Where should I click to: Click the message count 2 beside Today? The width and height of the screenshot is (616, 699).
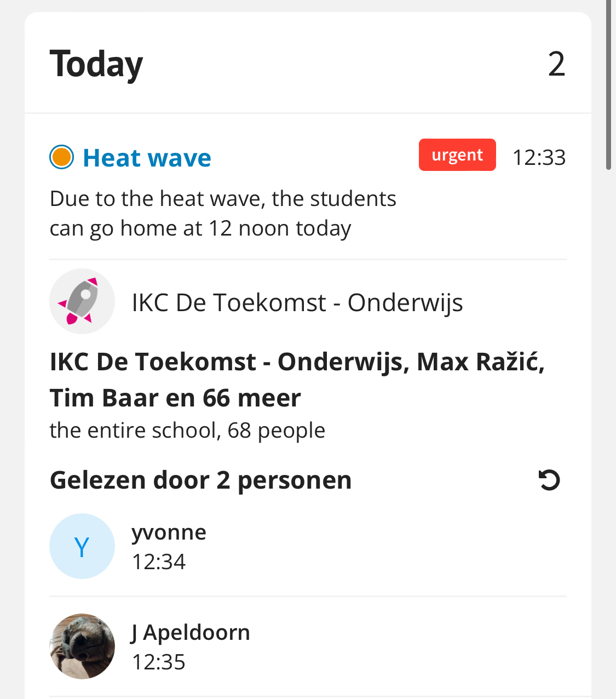[x=556, y=64]
